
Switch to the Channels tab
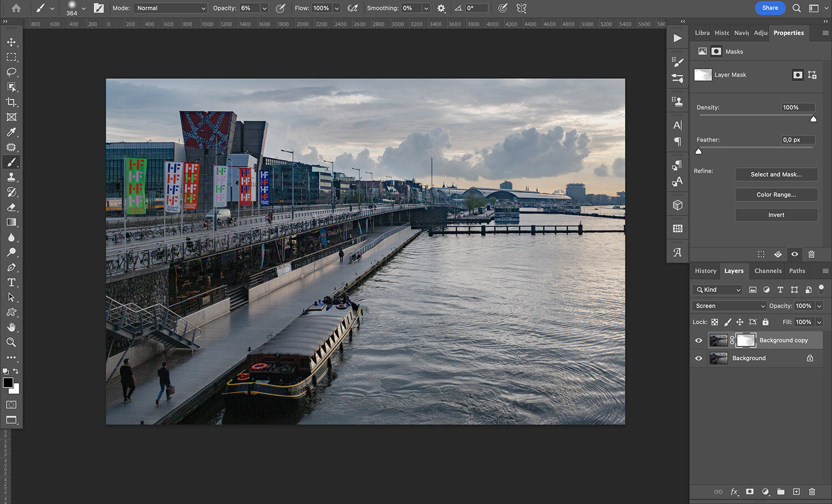768,271
